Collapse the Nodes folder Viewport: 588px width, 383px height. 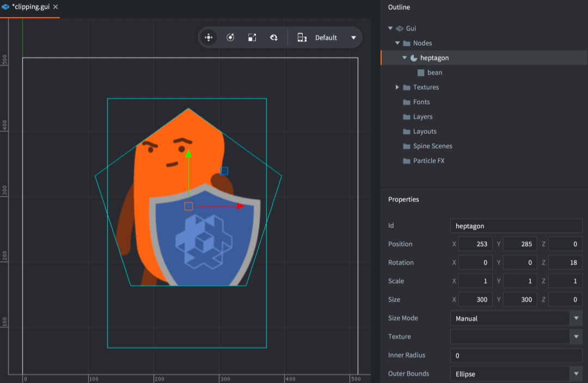[x=397, y=43]
